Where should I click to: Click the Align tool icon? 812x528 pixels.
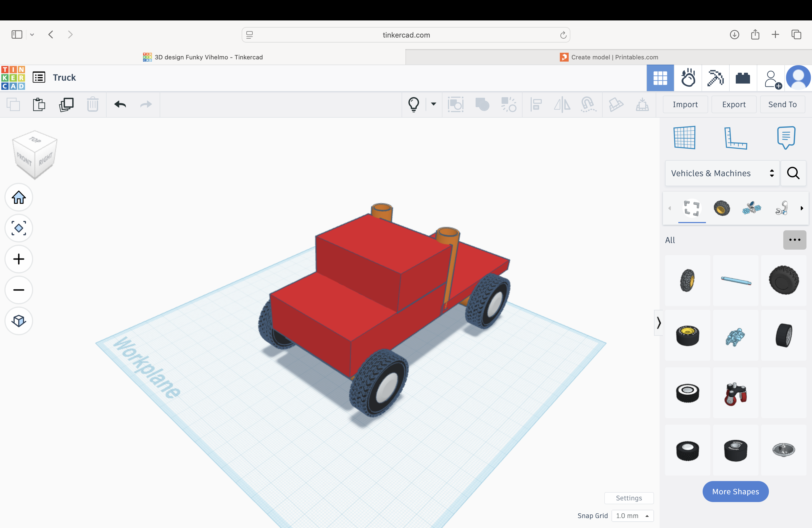pos(536,104)
